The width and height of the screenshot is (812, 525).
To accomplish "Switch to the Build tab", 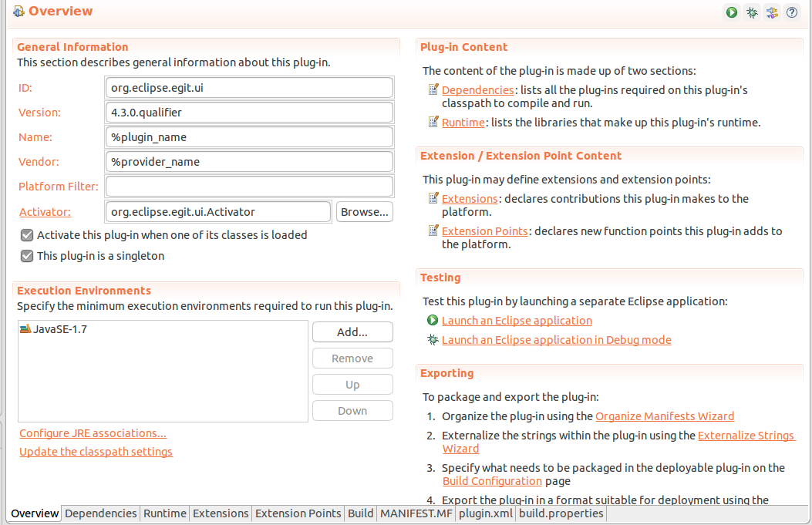I will coord(360,513).
